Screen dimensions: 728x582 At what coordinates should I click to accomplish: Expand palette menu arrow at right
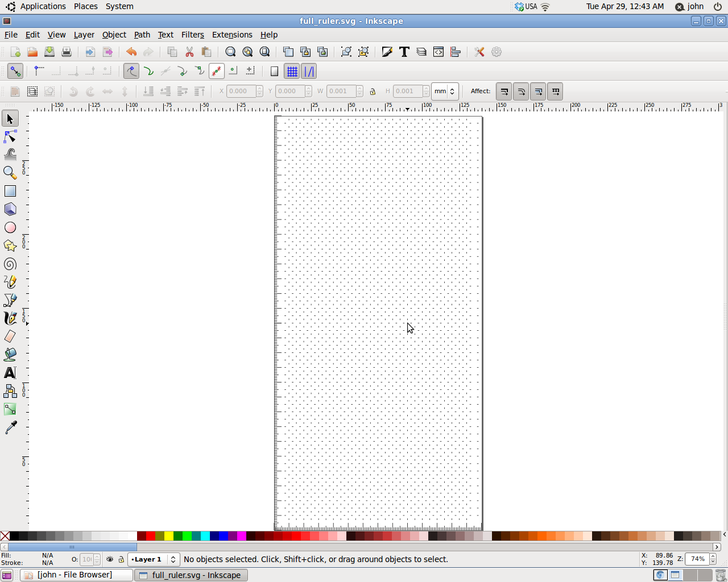724,535
